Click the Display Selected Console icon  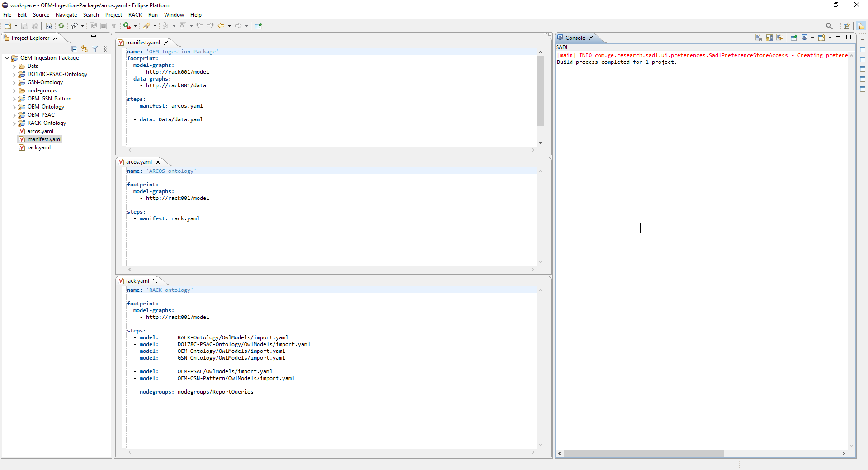tap(804, 37)
